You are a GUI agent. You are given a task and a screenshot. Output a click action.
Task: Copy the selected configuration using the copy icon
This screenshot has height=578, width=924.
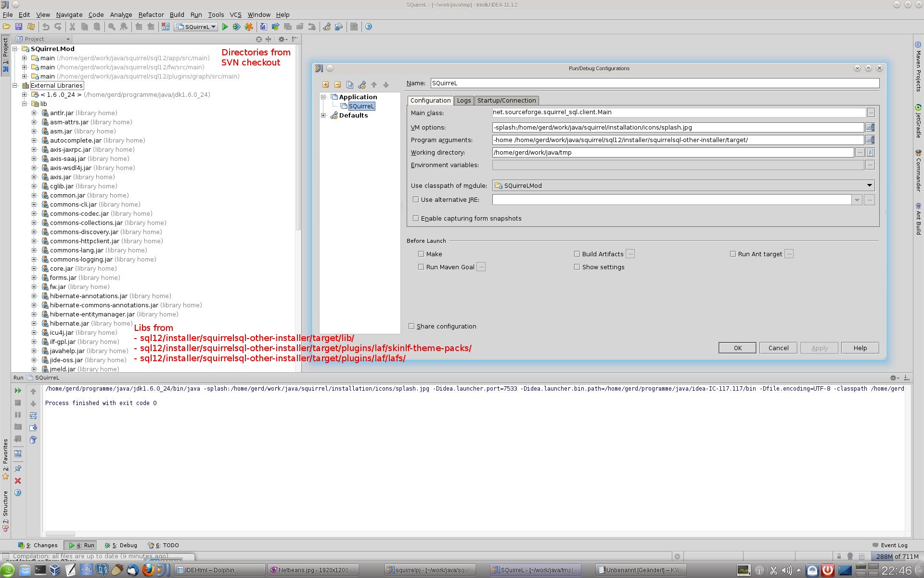click(x=350, y=84)
